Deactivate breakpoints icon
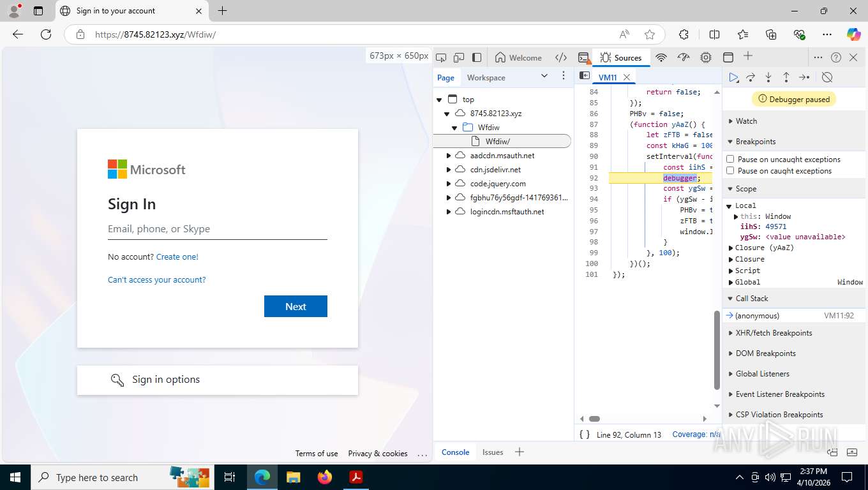 [827, 77]
